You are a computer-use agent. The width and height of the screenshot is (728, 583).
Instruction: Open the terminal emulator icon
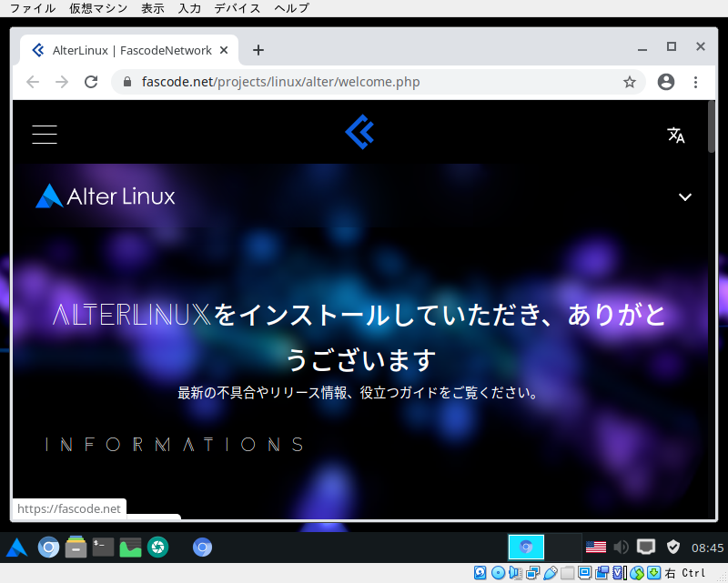[x=102, y=547]
